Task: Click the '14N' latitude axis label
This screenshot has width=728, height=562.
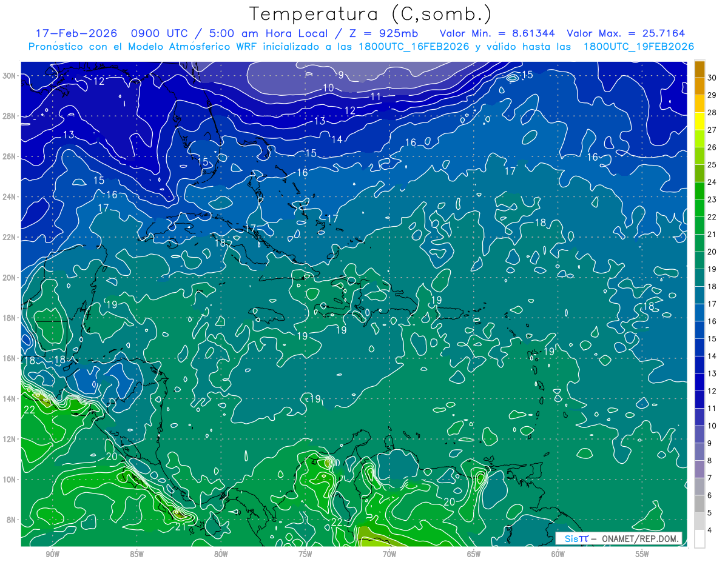Action: [x=9, y=399]
